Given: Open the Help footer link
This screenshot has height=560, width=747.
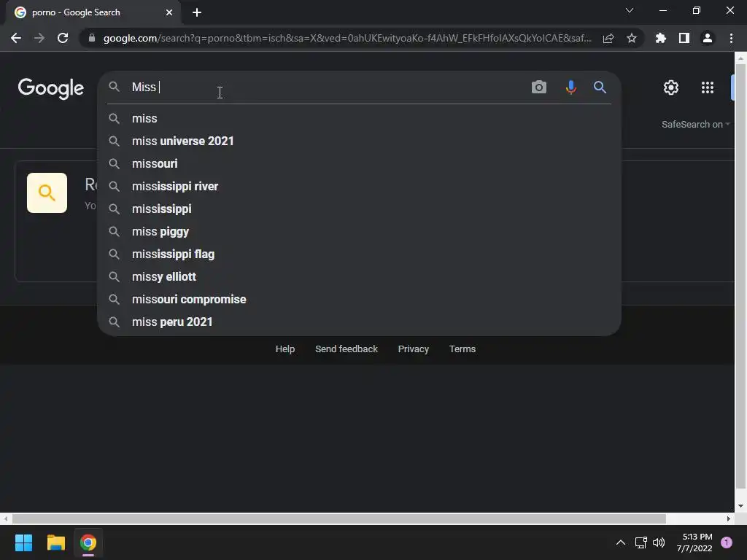Looking at the screenshot, I should (x=285, y=349).
